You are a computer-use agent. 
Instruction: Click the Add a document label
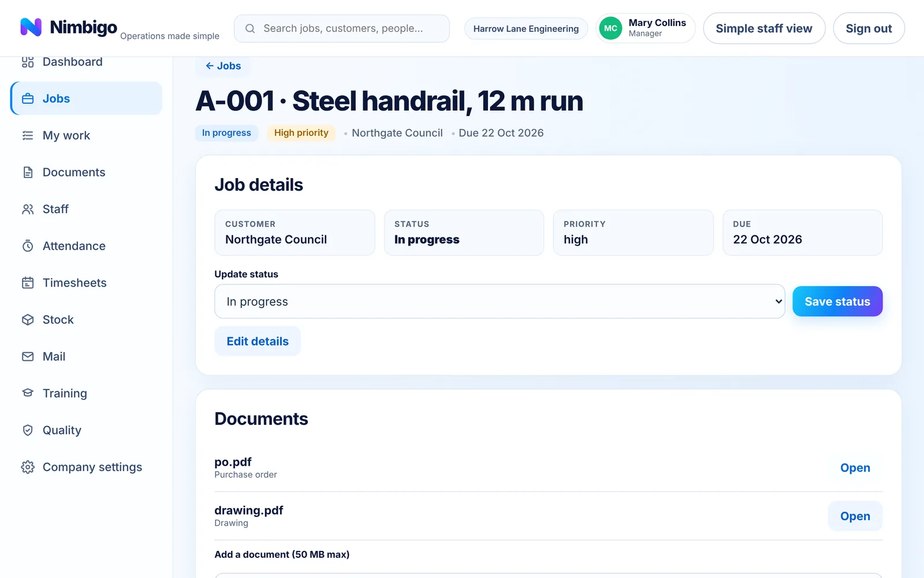(x=282, y=554)
